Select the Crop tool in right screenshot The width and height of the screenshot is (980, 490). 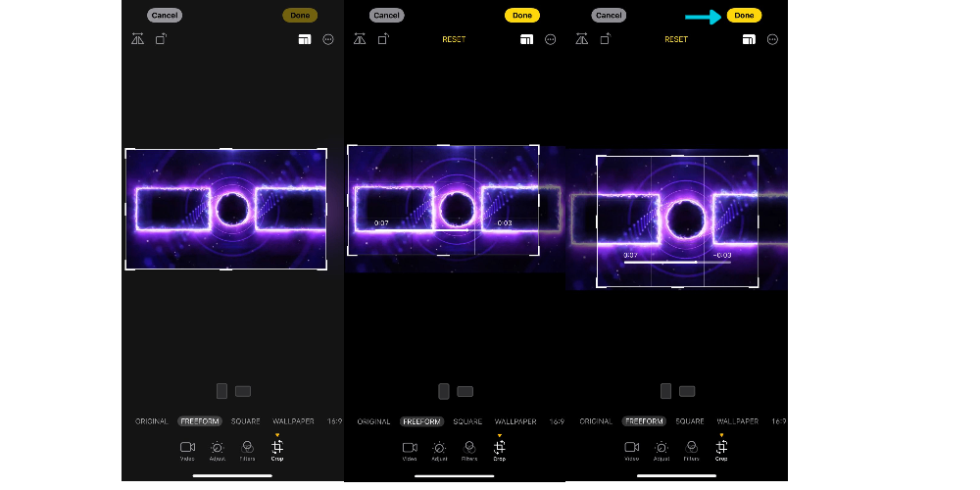pyautogui.click(x=722, y=451)
